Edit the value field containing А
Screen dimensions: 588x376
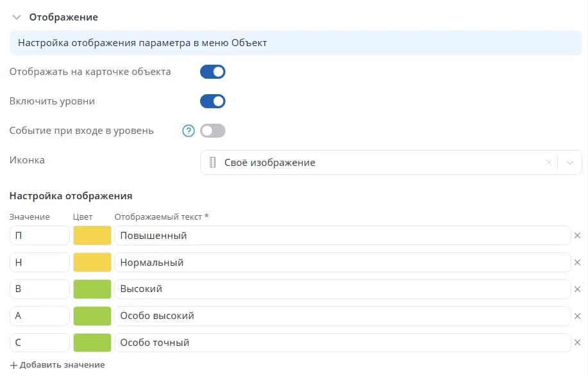(40, 316)
